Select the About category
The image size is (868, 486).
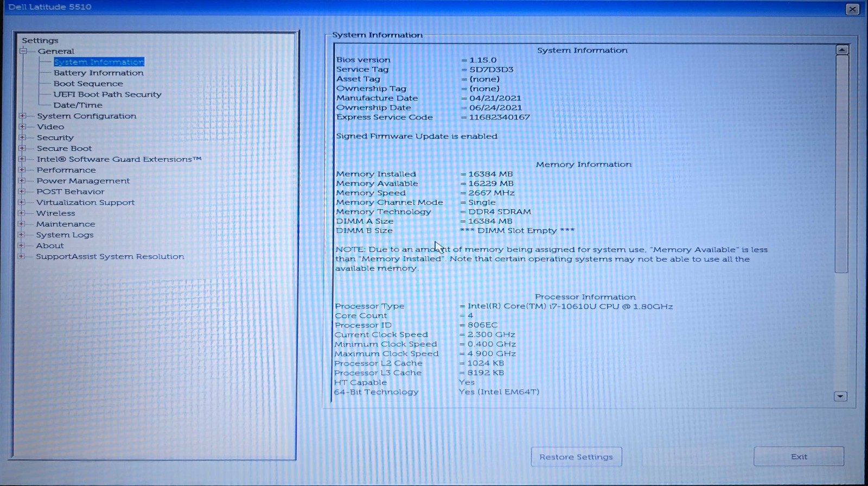(50, 245)
